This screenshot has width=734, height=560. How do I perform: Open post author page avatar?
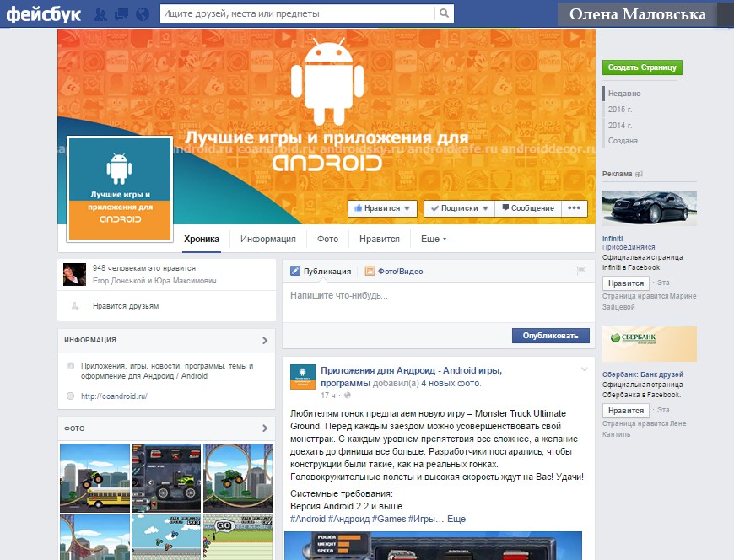click(x=302, y=377)
